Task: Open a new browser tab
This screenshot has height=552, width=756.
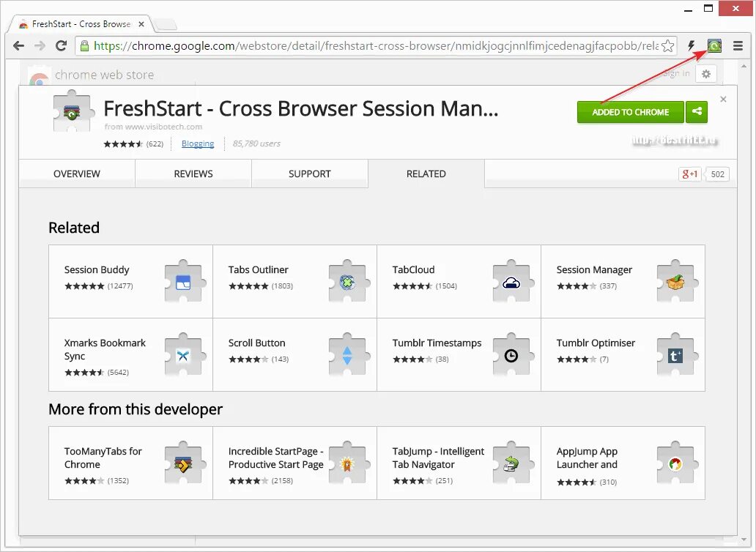Action: click(166, 24)
